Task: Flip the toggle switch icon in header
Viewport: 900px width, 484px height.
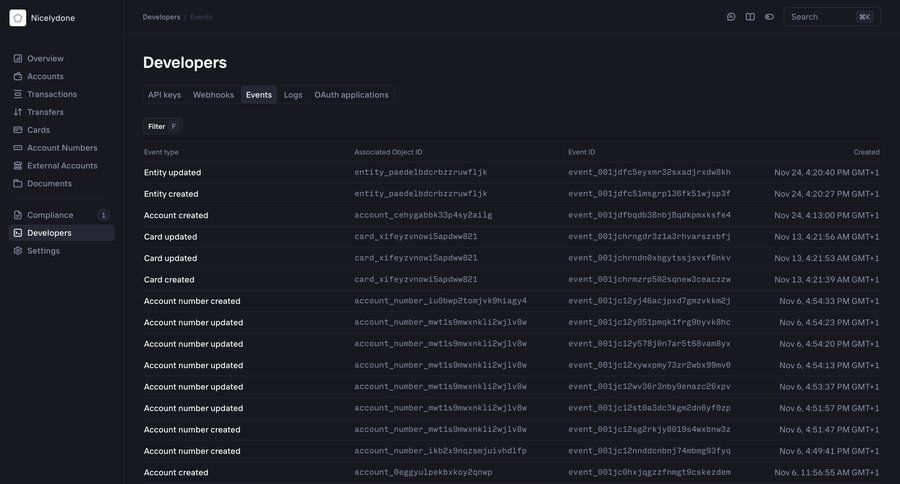Action: click(769, 17)
